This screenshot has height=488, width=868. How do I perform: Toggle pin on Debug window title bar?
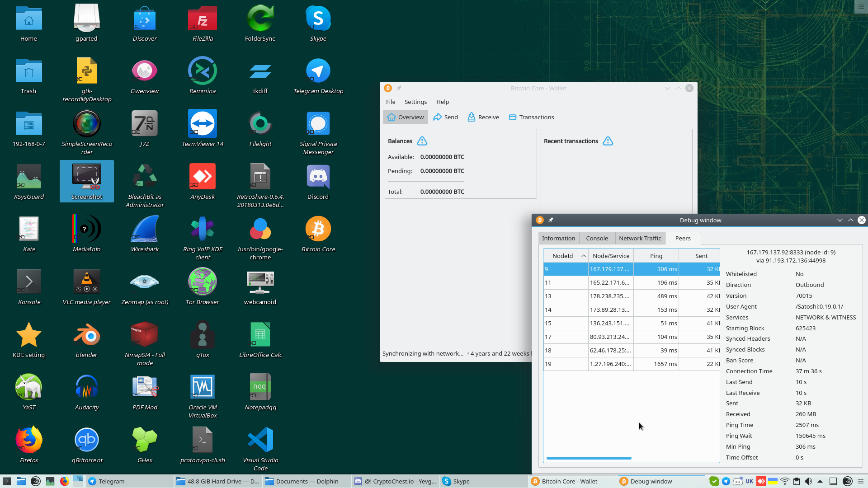551,220
